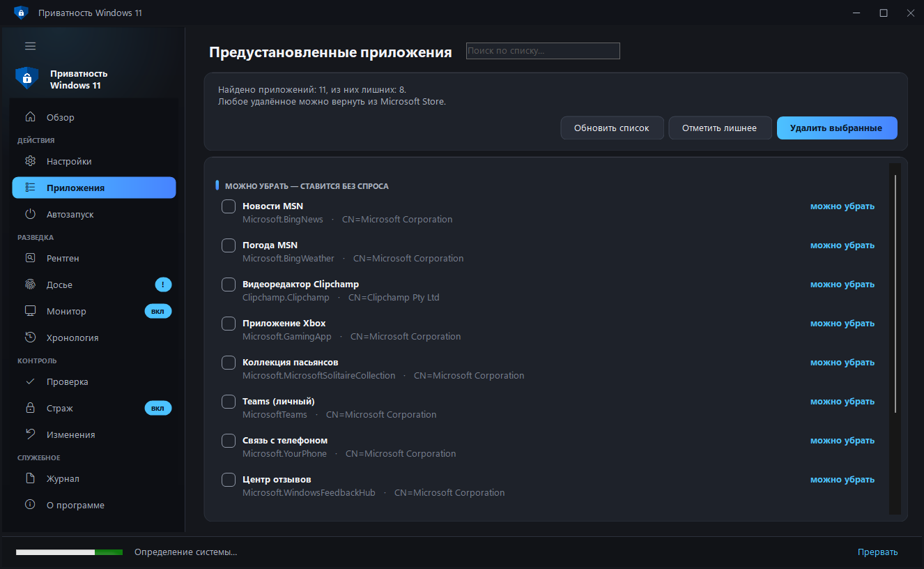924x569 pixels.
Task: Click the power icon beside Автозапуск
Action: click(30, 214)
